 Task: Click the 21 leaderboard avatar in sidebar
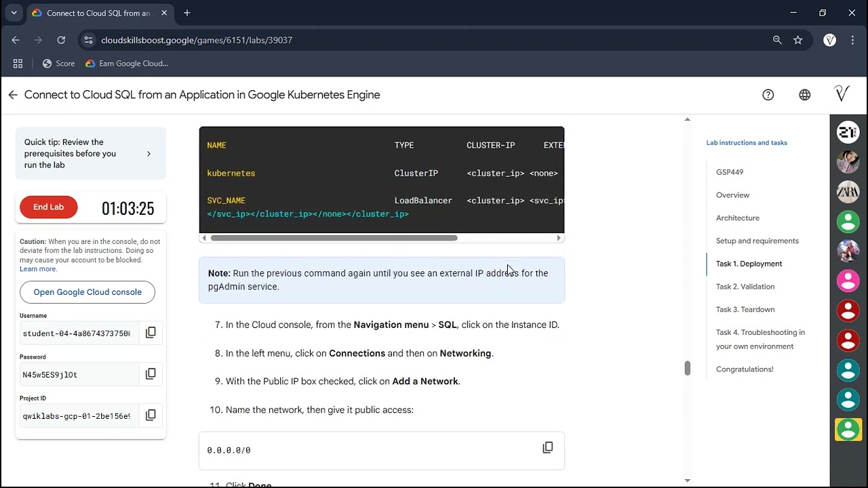click(x=848, y=132)
